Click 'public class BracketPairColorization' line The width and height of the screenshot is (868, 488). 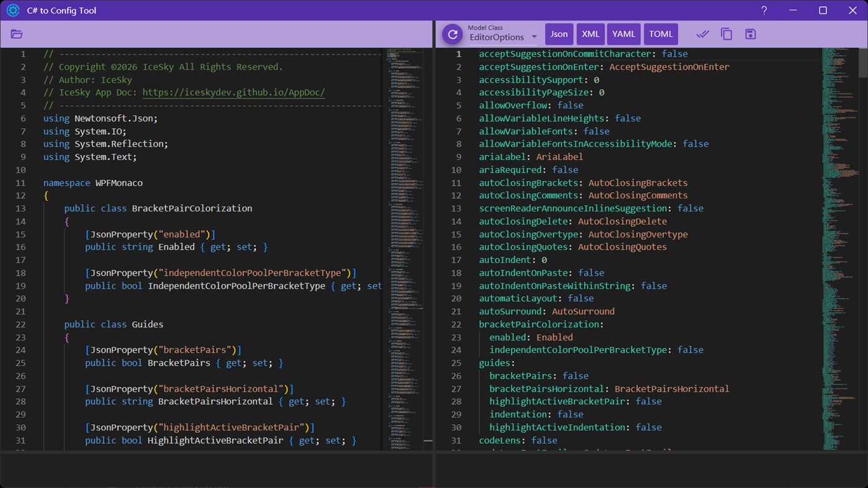(x=158, y=208)
